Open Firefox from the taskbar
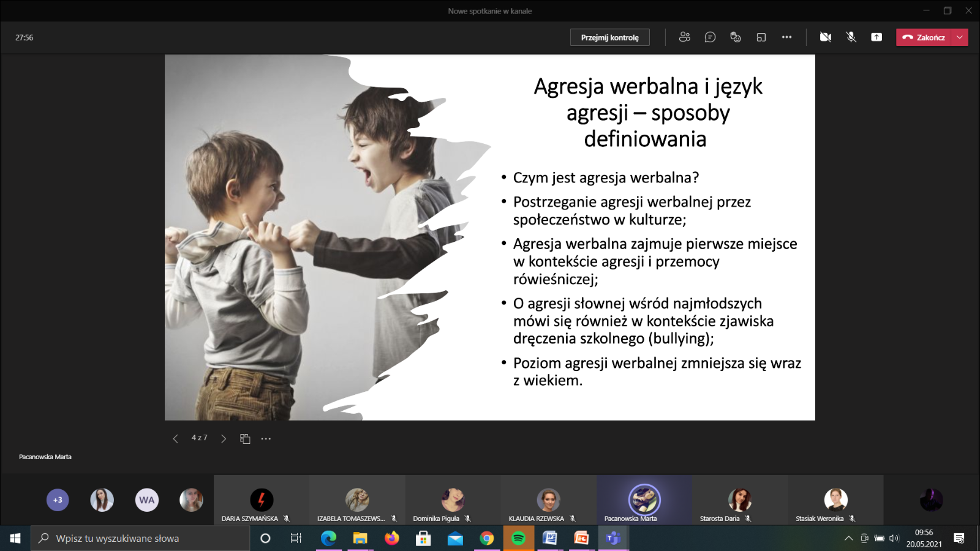The height and width of the screenshot is (551, 980). point(391,538)
